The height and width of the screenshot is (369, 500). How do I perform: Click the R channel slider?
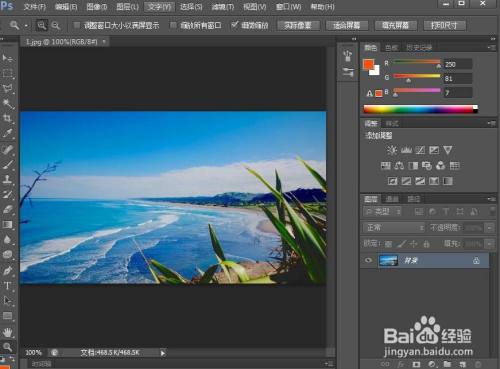point(417,62)
